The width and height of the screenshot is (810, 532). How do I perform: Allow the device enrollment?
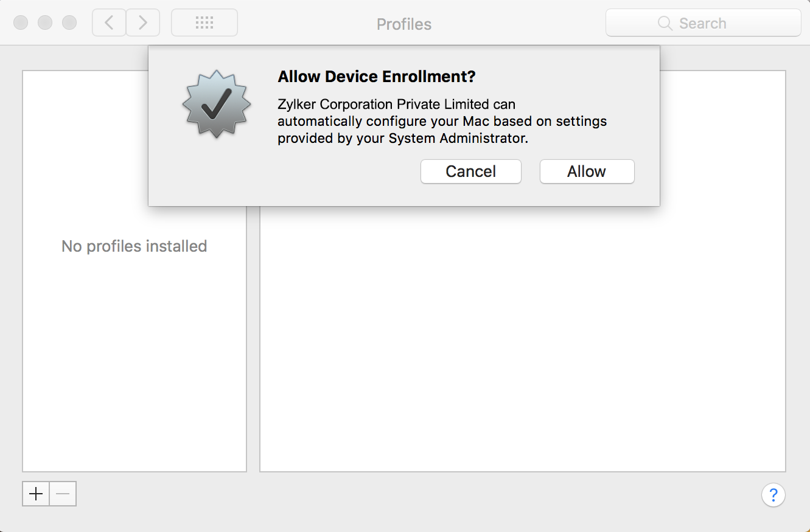[x=587, y=171]
